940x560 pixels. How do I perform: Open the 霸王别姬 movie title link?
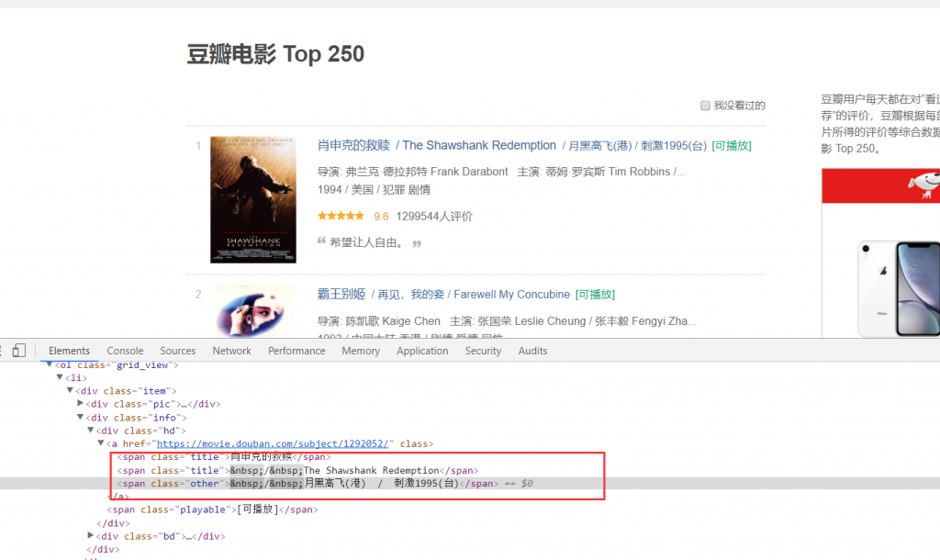click(341, 294)
